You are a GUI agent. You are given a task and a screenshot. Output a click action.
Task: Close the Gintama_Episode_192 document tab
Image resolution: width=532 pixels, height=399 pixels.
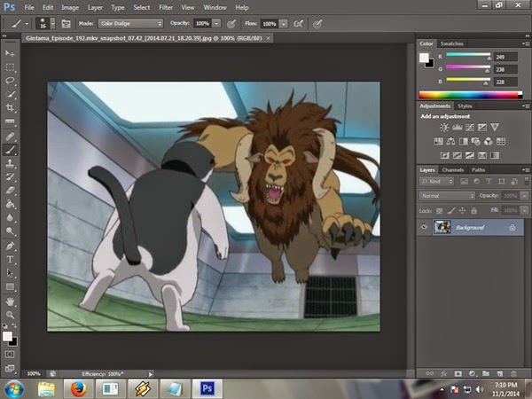tap(268, 38)
